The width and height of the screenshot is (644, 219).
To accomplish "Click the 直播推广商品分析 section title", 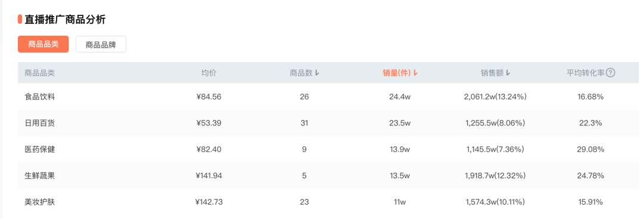I will pyautogui.click(x=65, y=19).
